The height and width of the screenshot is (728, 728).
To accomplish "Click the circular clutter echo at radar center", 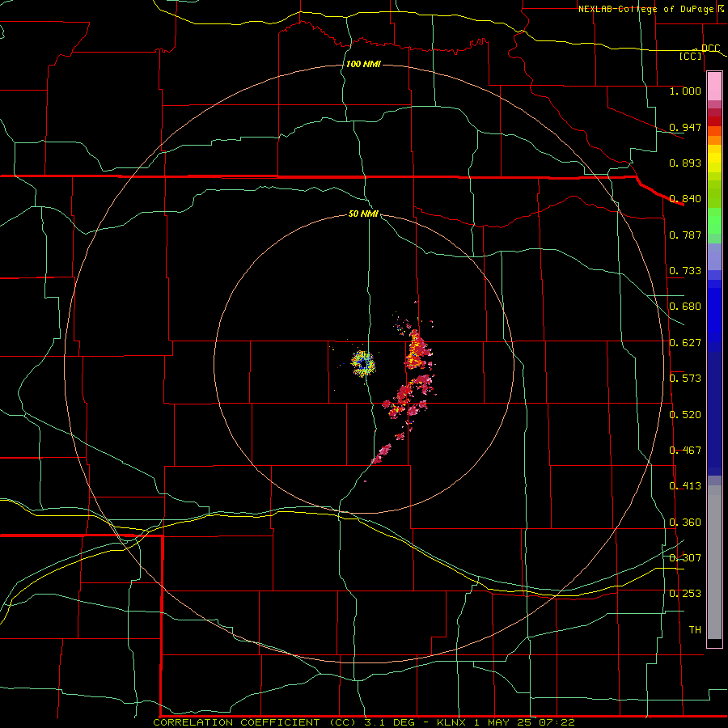I will point(362,363).
